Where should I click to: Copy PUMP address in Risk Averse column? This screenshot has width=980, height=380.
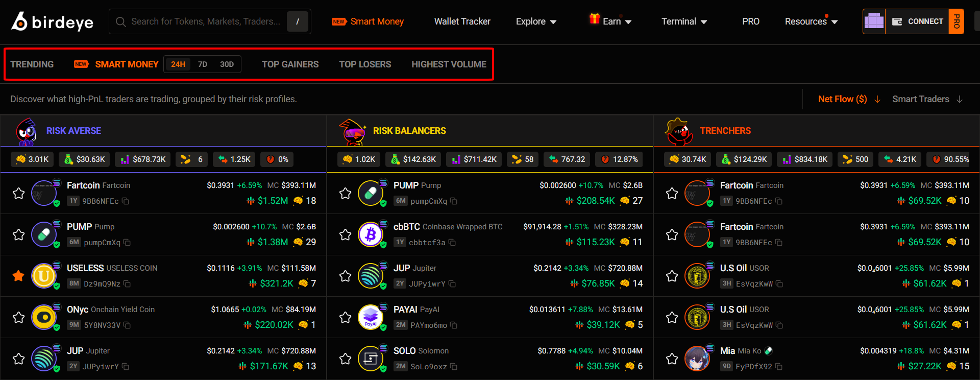127,243
